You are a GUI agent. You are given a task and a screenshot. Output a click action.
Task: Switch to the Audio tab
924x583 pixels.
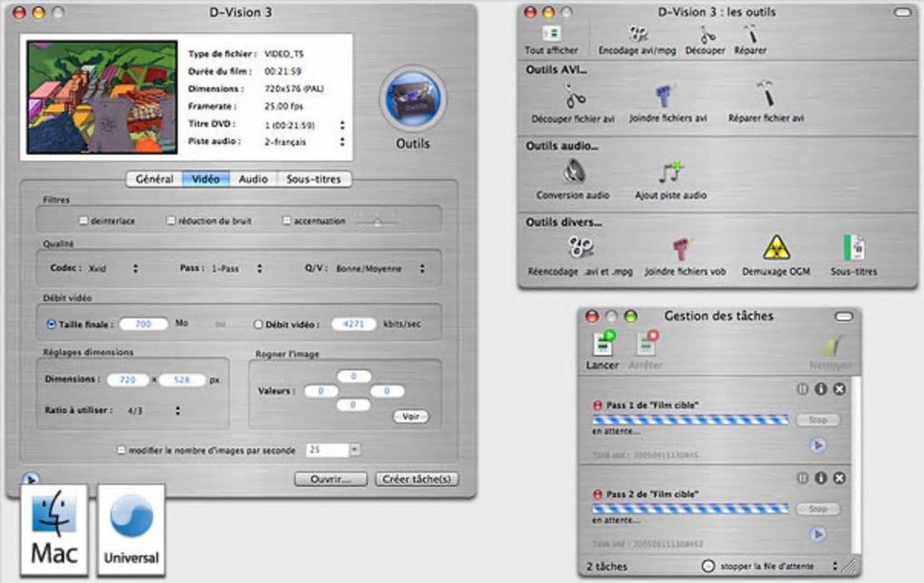(253, 179)
